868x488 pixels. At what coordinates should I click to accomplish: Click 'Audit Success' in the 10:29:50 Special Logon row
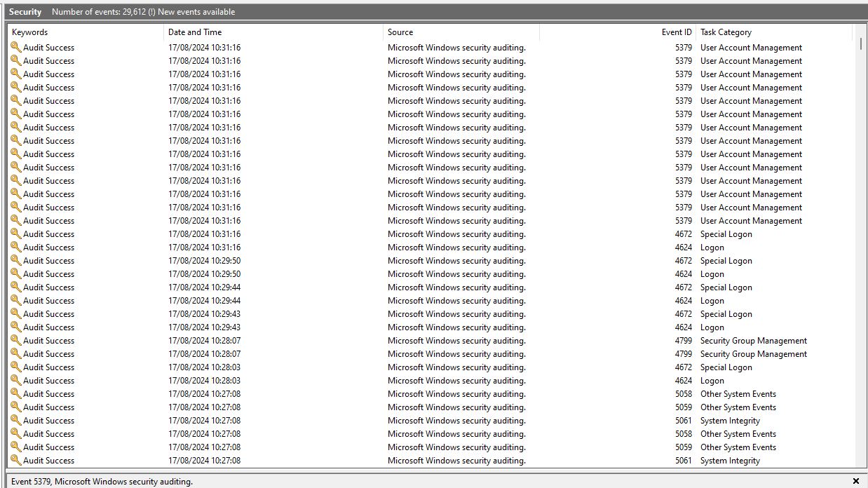[x=48, y=261]
